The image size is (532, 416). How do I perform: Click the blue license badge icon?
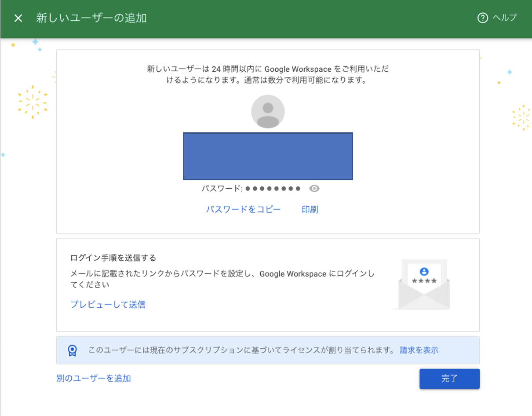[x=72, y=350]
